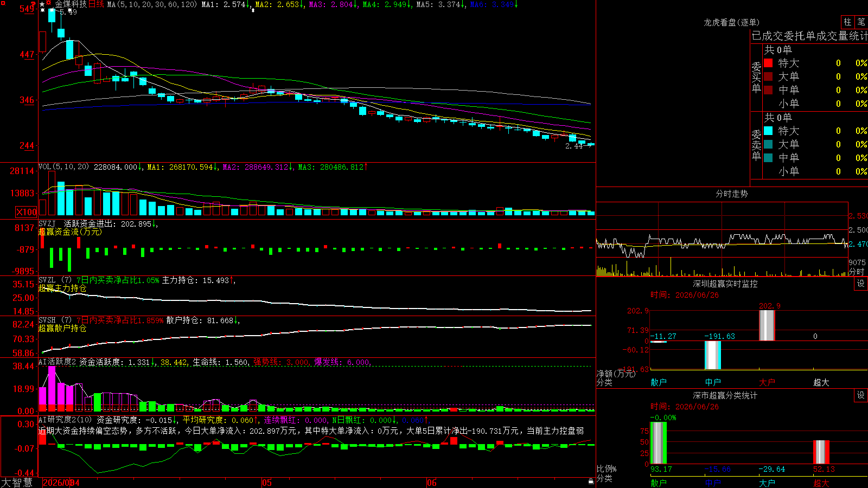Select the AI研究度2(10) indicator label
The image size is (868, 488).
click(65, 420)
